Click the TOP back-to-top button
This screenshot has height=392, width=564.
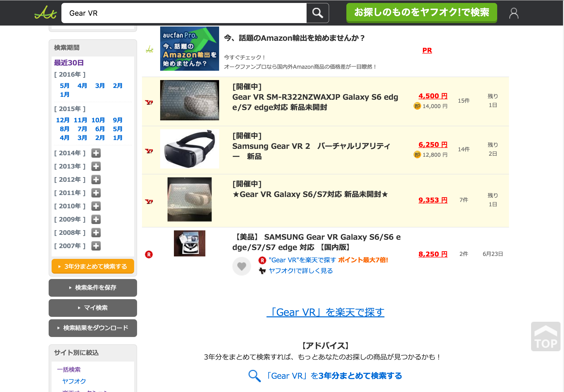(546, 336)
